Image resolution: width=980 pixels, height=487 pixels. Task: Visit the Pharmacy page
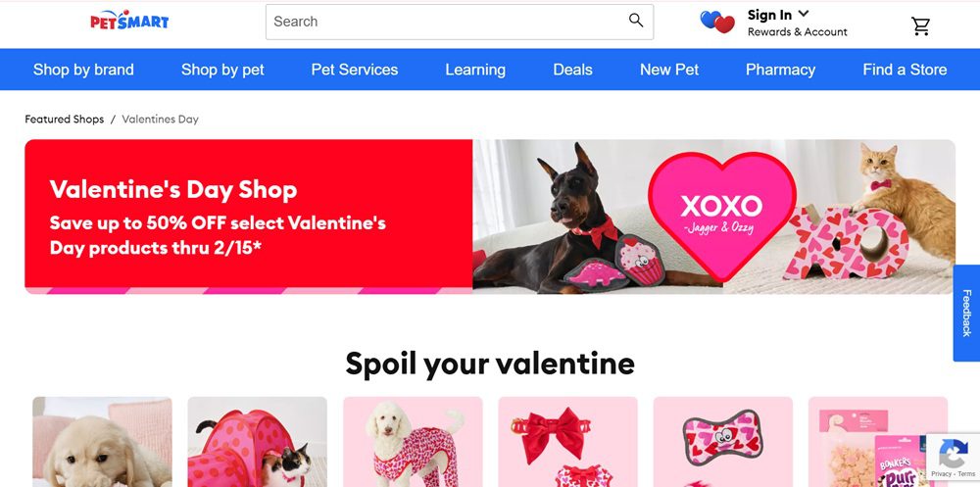click(x=780, y=70)
